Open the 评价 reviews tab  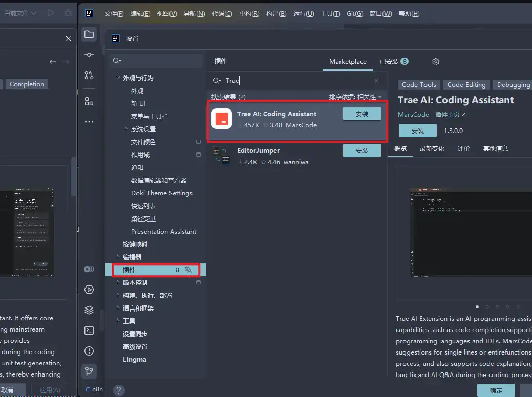tap(463, 148)
